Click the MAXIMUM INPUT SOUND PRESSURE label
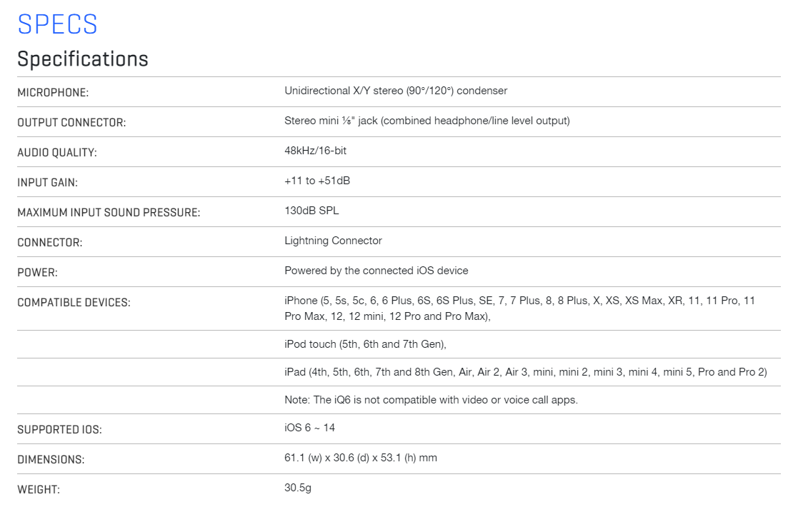The image size is (808, 532). 109,213
